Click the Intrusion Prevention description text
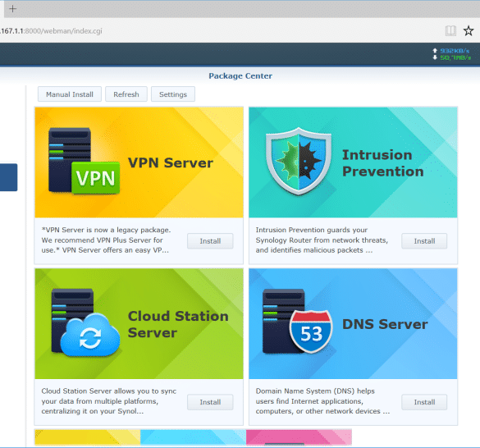The image size is (480, 448). tap(322, 240)
